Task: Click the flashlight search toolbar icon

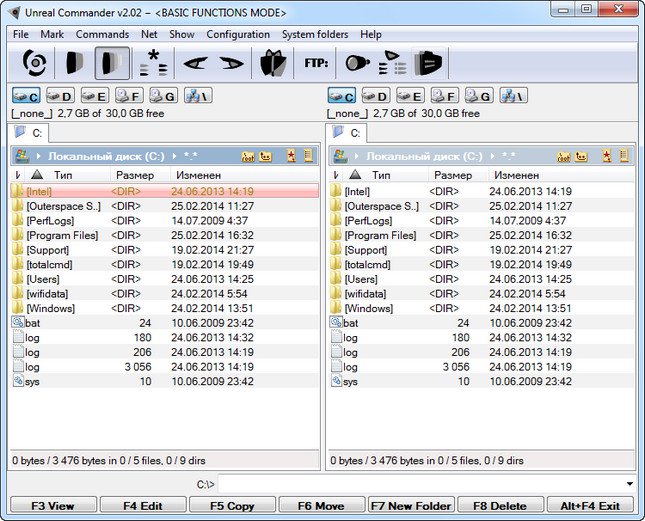Action: click(357, 63)
